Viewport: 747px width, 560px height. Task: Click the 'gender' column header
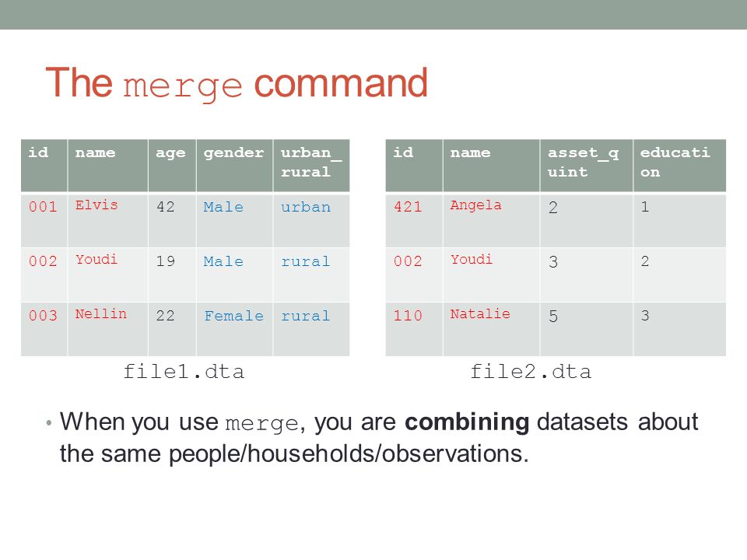tap(234, 166)
